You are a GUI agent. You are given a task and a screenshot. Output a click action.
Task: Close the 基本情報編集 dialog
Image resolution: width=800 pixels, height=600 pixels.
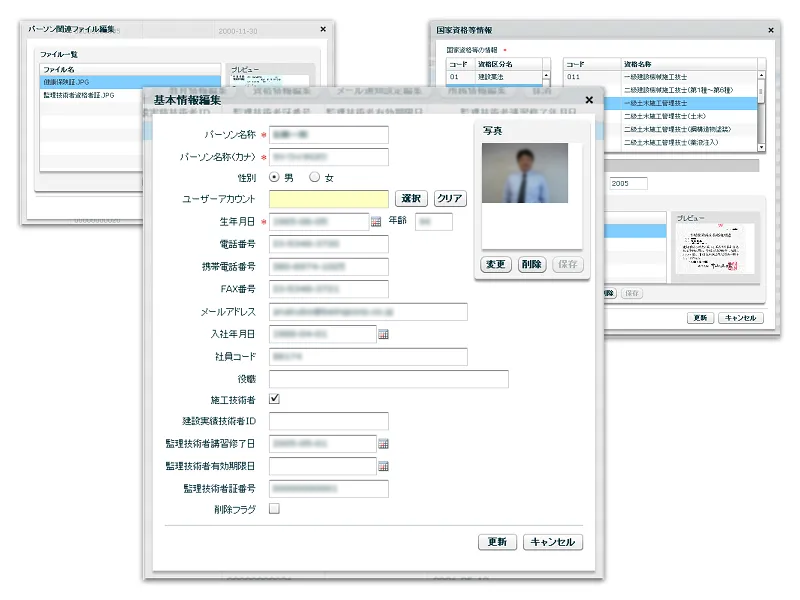tap(589, 100)
